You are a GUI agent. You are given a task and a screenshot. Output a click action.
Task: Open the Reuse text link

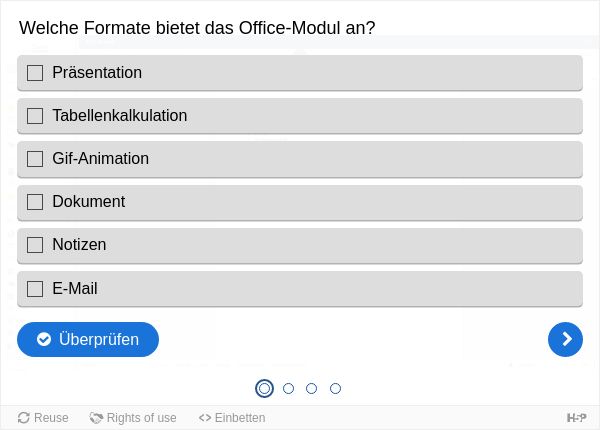coord(51,418)
